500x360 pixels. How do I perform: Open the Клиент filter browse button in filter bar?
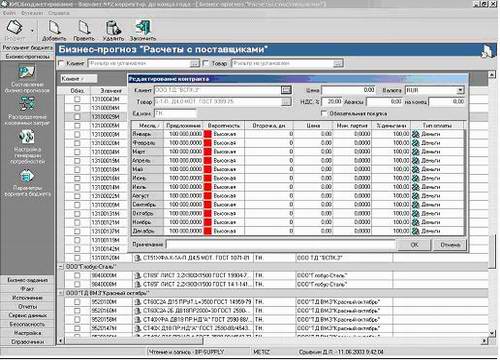pyautogui.click(x=194, y=63)
